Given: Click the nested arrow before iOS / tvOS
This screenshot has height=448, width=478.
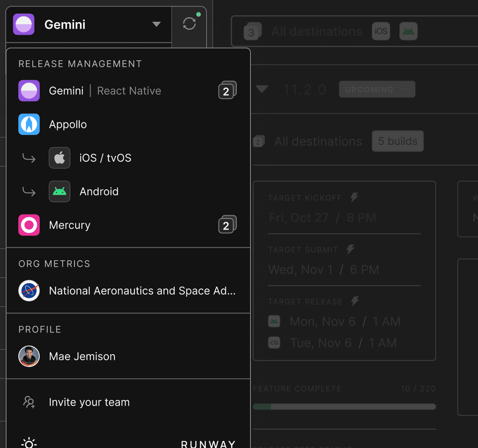Looking at the screenshot, I should click(29, 158).
